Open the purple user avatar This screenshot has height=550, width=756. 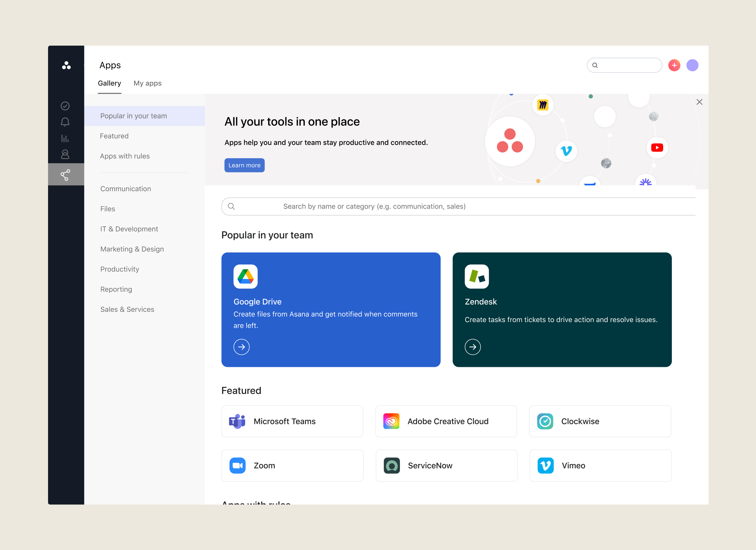click(692, 65)
